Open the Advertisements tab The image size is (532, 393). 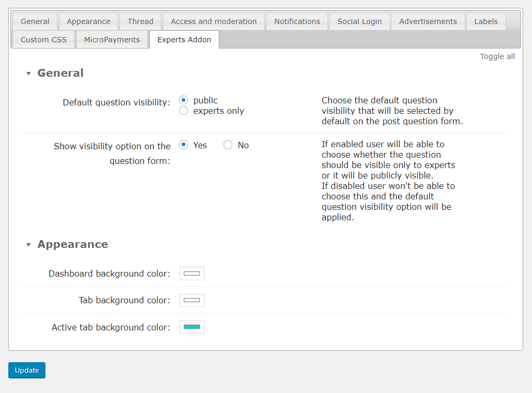[x=428, y=21]
